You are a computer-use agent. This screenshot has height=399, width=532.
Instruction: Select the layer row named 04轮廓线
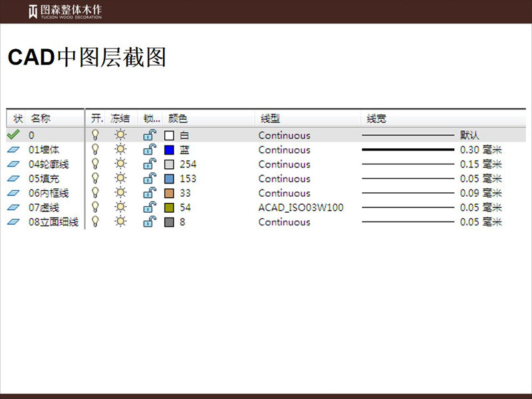click(x=49, y=164)
